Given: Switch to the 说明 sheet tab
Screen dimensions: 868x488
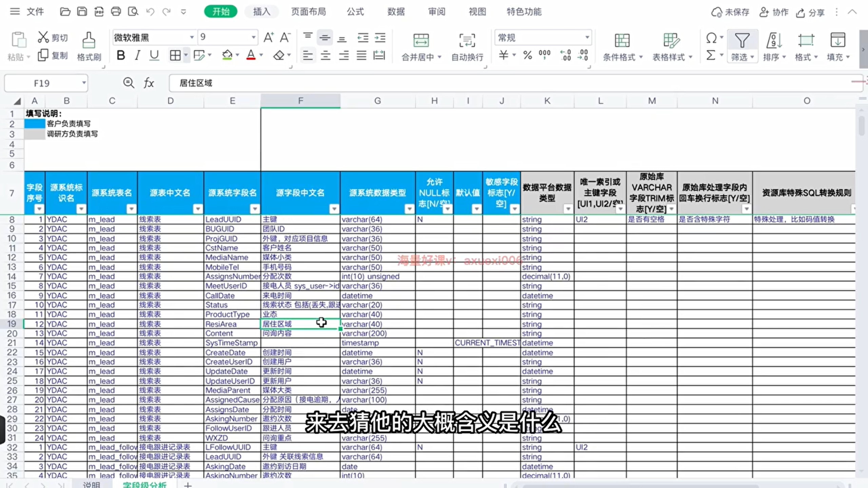Looking at the screenshot, I should coord(92,485).
